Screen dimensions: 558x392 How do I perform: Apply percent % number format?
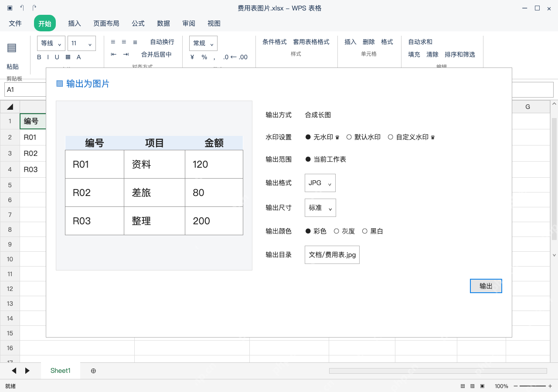pyautogui.click(x=204, y=57)
